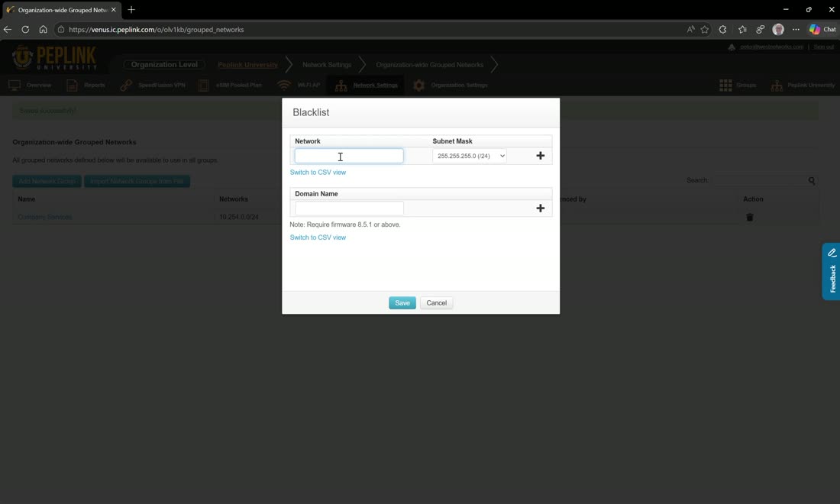Image resolution: width=840 pixels, height=504 pixels.
Task: Switch to CSV view under Domain Name
Action: (x=318, y=237)
